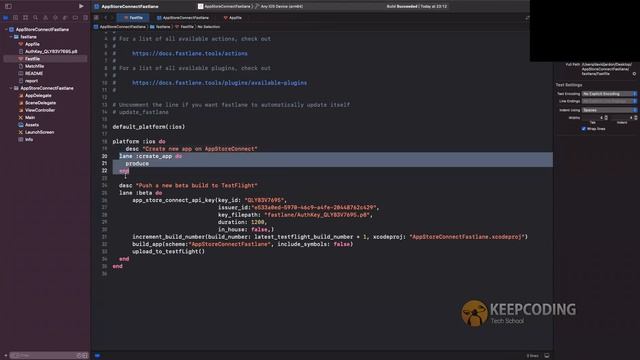This screenshot has width=640, height=360.
Task: Click No Selection in the jump bar
Action: coord(209,27)
